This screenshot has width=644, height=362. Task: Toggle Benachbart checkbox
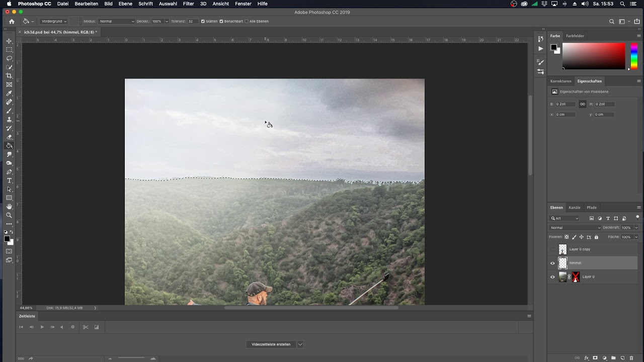221,21
